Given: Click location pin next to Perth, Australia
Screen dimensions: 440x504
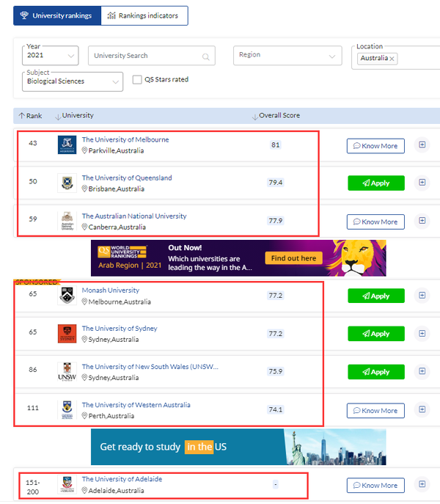Looking at the screenshot, I should pyautogui.click(x=84, y=416).
